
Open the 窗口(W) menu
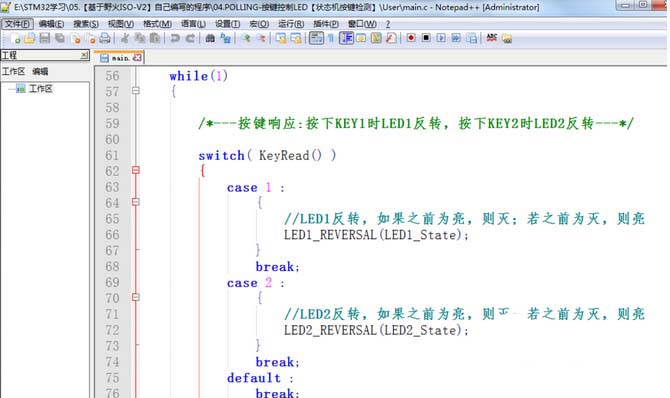(x=362, y=24)
